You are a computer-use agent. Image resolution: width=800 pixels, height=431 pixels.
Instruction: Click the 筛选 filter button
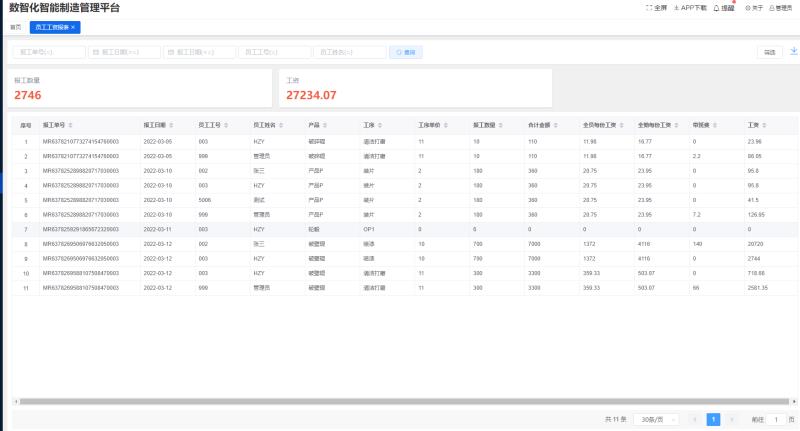click(769, 52)
